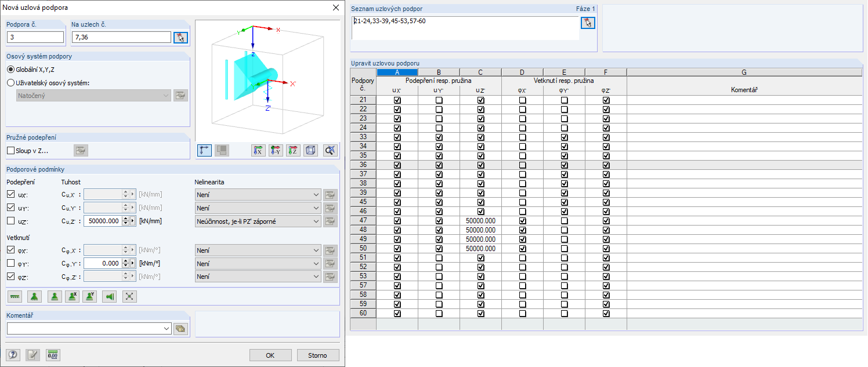Select column header D in the support table
The height and width of the screenshot is (367, 868).
tap(523, 72)
